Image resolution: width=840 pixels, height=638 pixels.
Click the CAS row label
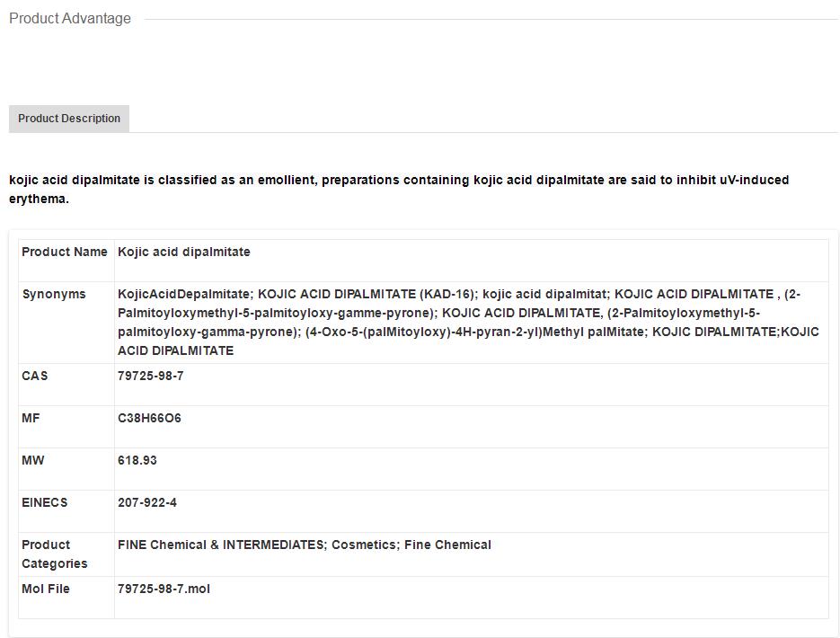click(35, 377)
